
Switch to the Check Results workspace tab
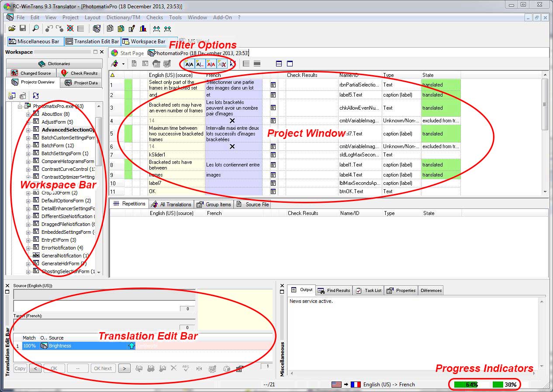coord(79,73)
